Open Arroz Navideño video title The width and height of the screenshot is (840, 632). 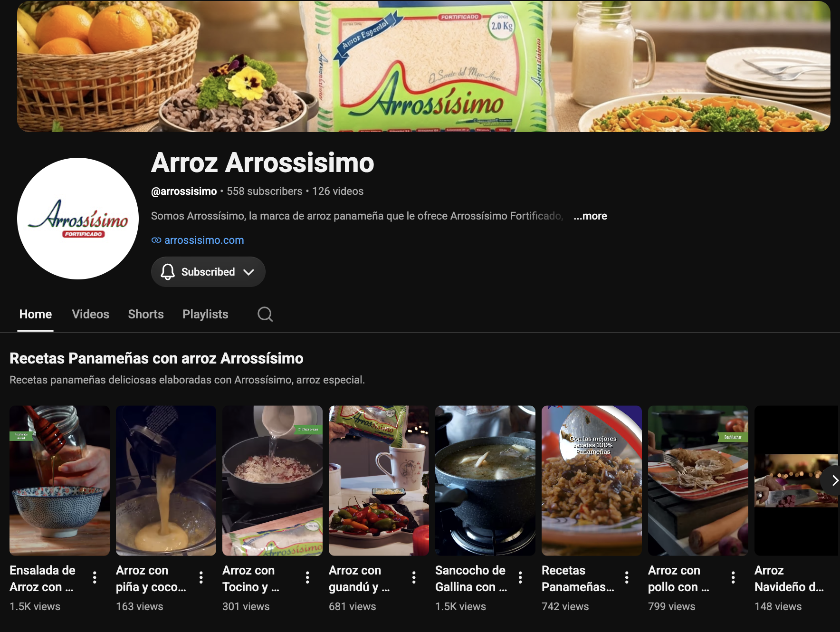(789, 578)
